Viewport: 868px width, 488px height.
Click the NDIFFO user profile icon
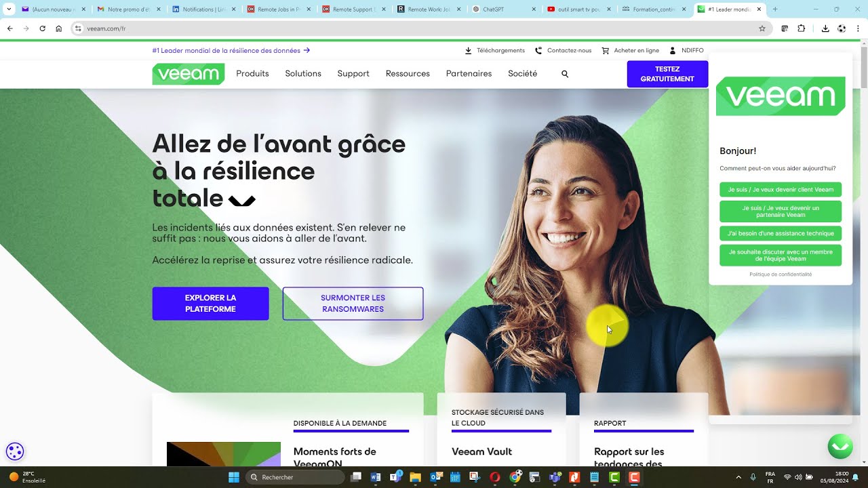(x=673, y=51)
